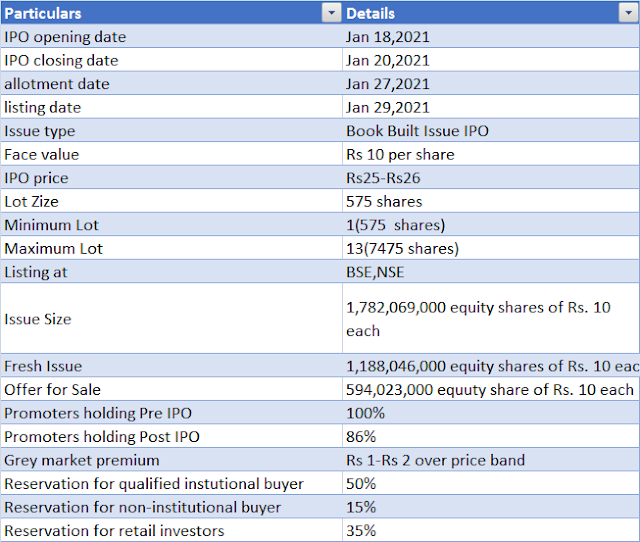This screenshot has width=640, height=542.
Task: Open the Particulars column filter dropdown
Action: [331, 13]
